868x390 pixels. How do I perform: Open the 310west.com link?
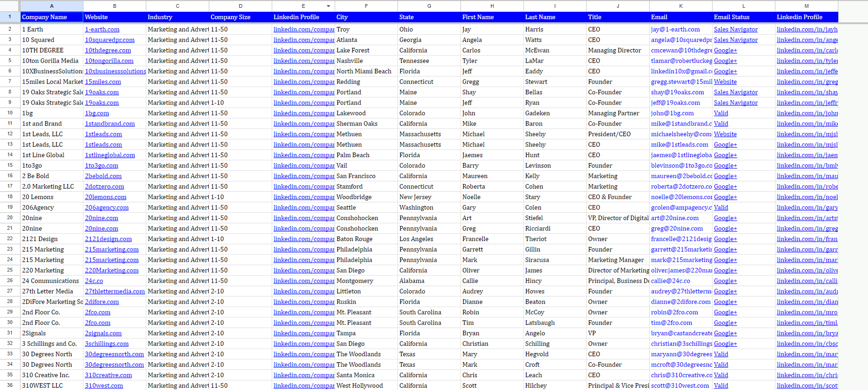[104, 386]
